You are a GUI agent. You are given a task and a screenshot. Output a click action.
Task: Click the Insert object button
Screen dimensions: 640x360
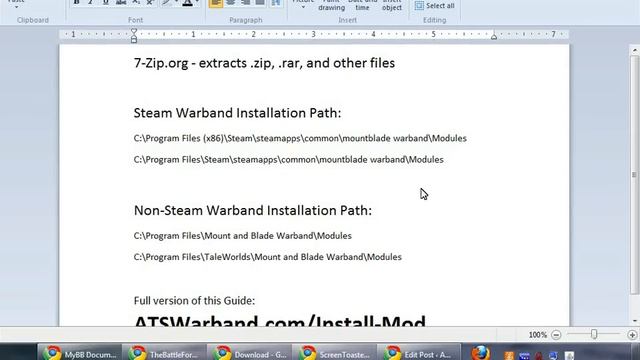click(392, 5)
